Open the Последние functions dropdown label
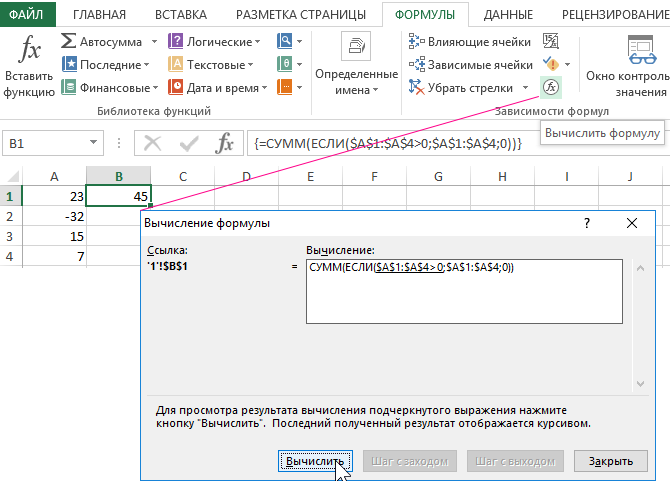The width and height of the screenshot is (670, 481). (x=115, y=65)
